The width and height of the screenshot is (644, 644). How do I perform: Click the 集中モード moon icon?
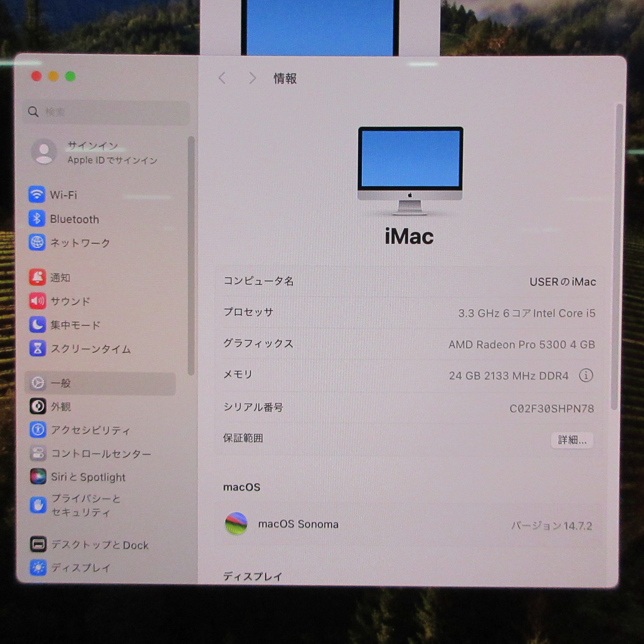click(x=37, y=324)
